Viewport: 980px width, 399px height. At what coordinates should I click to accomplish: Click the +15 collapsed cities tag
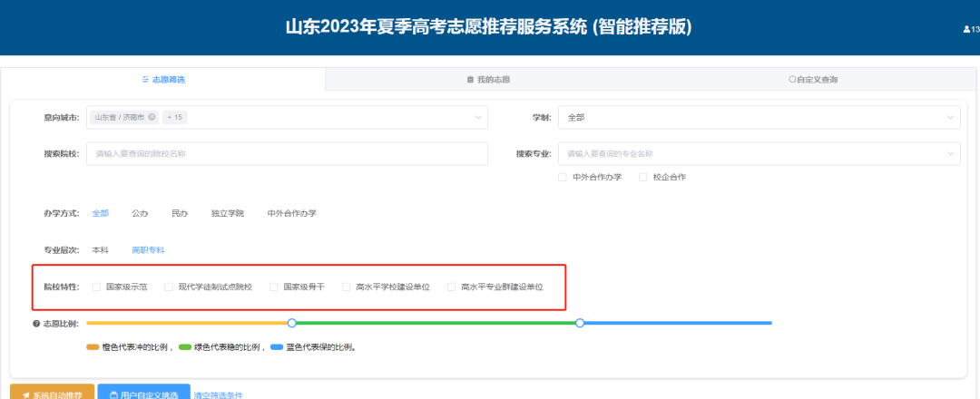174,117
